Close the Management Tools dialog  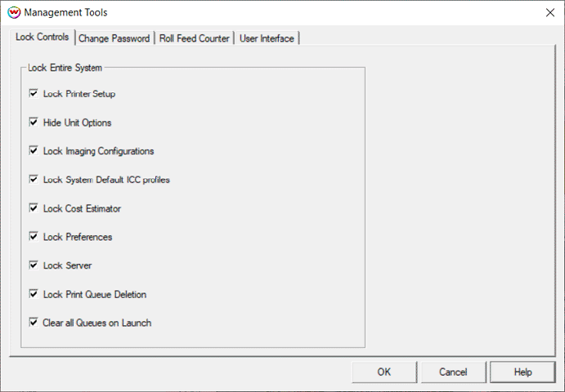[549, 12]
